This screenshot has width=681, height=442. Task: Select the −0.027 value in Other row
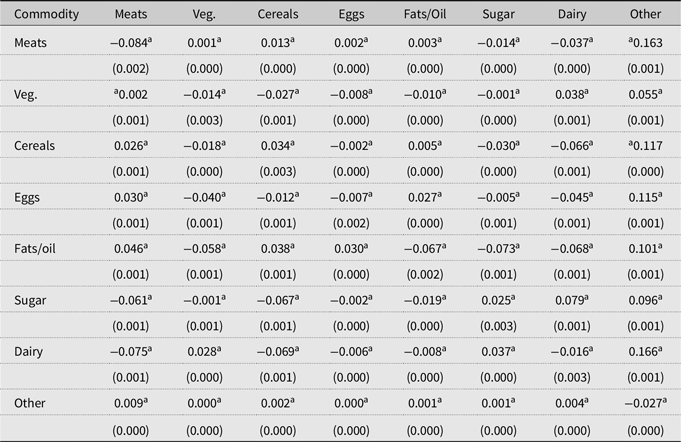click(x=644, y=404)
